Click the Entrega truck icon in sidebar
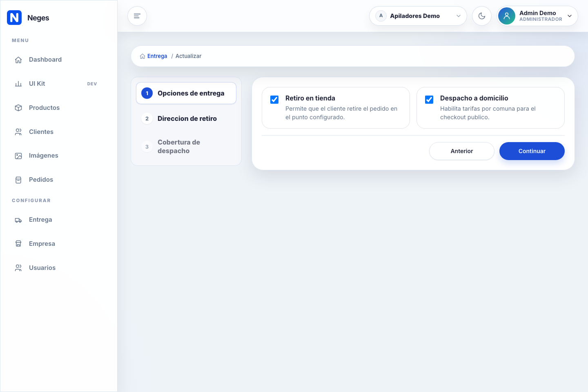 click(18, 220)
